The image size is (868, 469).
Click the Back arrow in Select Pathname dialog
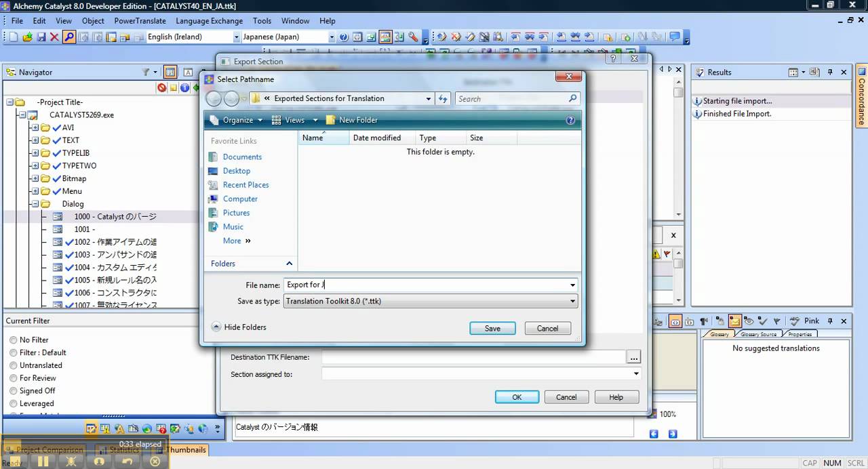214,99
